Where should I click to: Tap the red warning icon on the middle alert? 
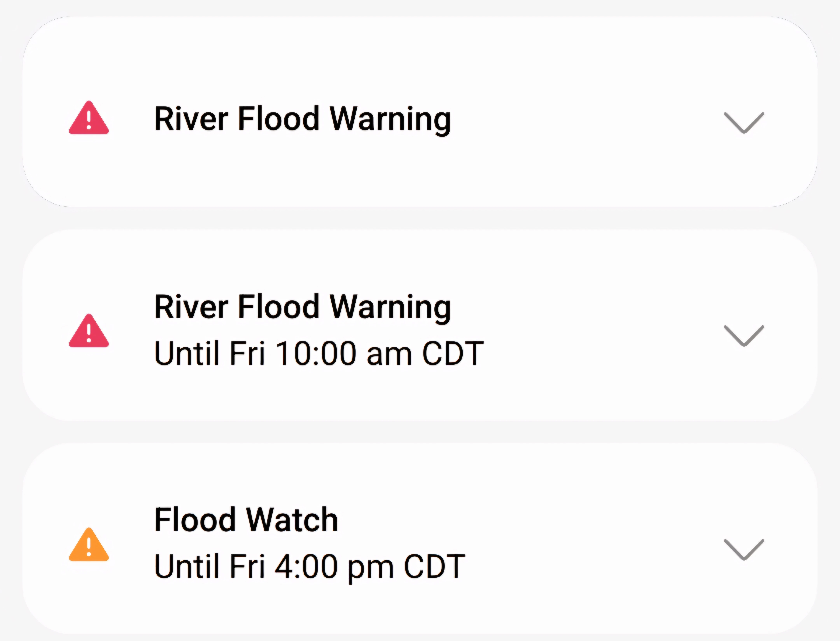[88, 332]
